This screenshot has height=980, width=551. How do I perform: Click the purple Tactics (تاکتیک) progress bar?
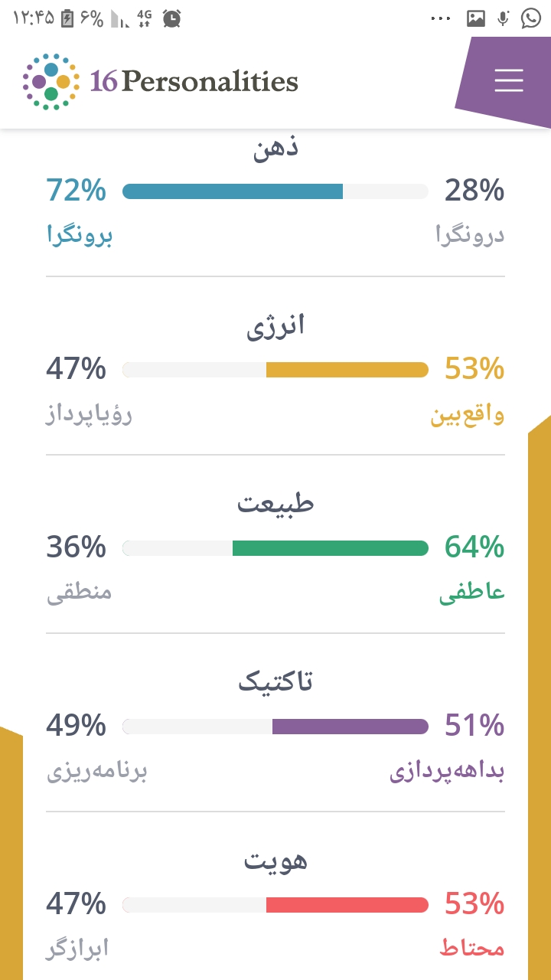tap(350, 727)
